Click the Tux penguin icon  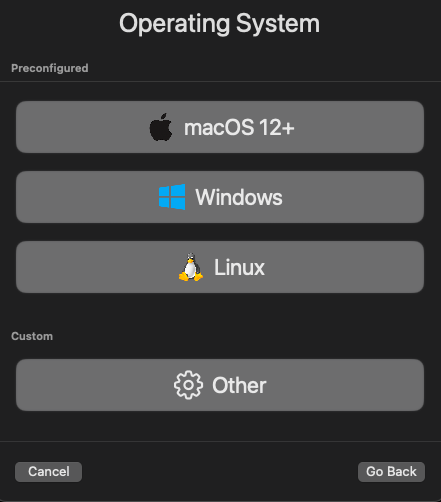coord(191,267)
